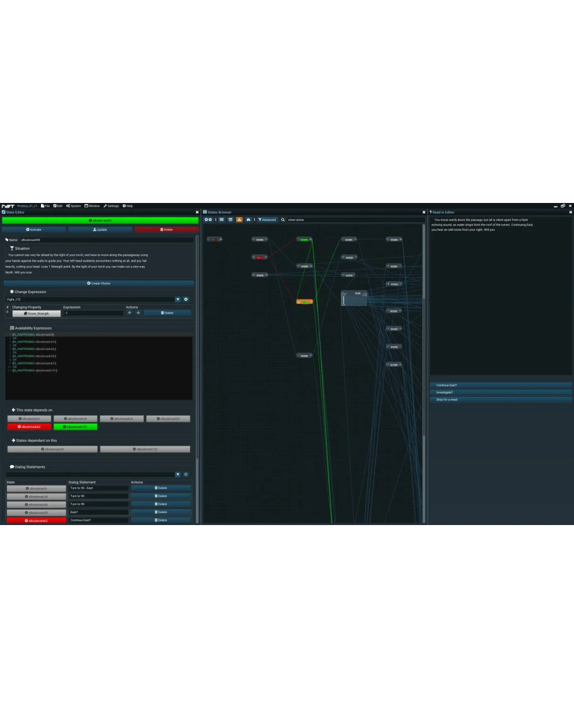Image resolution: width=574 pixels, height=728 pixels.
Task: Click the Name input field with sBookmark90
Action: (107, 240)
